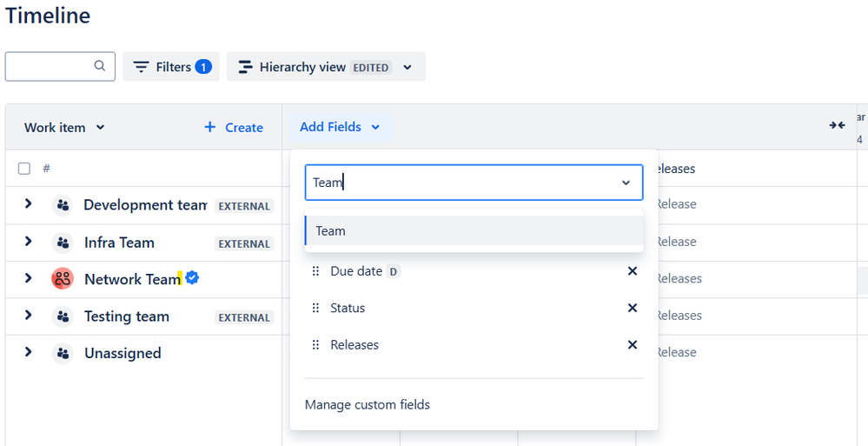Expand the Unassigned row
This screenshot has width=868, height=446.
28,353
